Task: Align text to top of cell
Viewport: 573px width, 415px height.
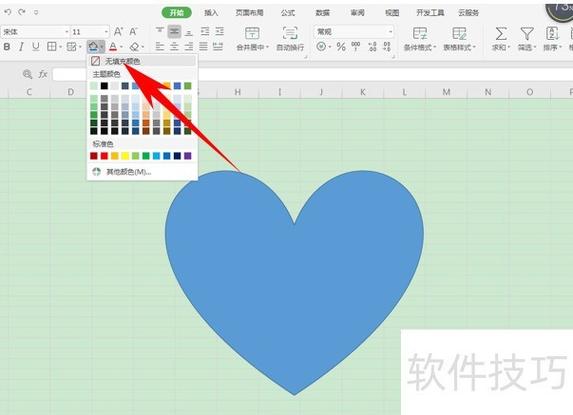Action: (160, 31)
